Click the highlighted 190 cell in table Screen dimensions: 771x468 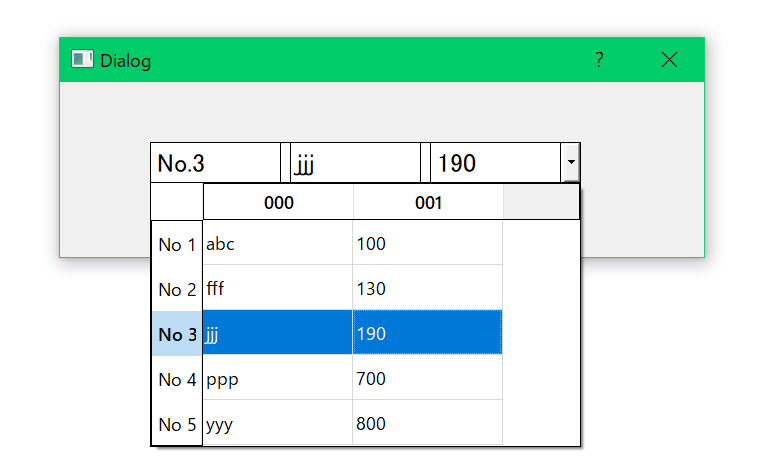coord(427,332)
